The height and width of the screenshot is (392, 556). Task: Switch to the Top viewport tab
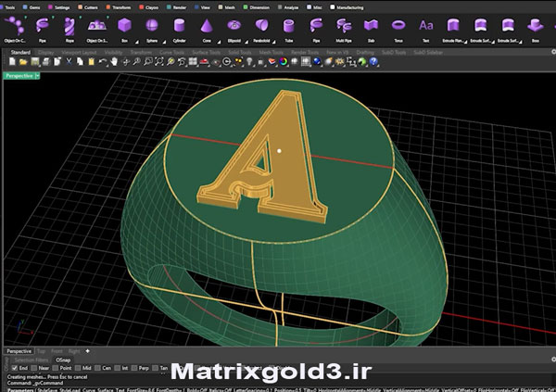point(42,351)
